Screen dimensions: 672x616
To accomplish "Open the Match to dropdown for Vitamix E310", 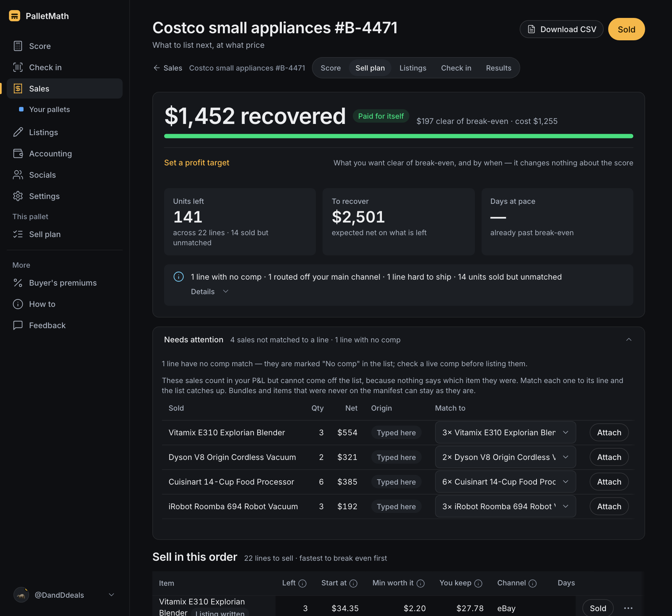I will point(505,432).
